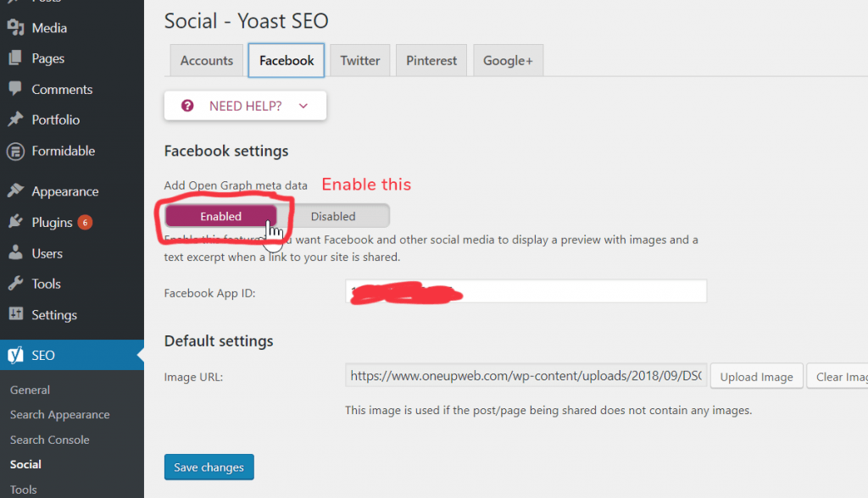The height and width of the screenshot is (498, 868).
Task: Click the Formidable circular logo icon
Action: coord(15,151)
